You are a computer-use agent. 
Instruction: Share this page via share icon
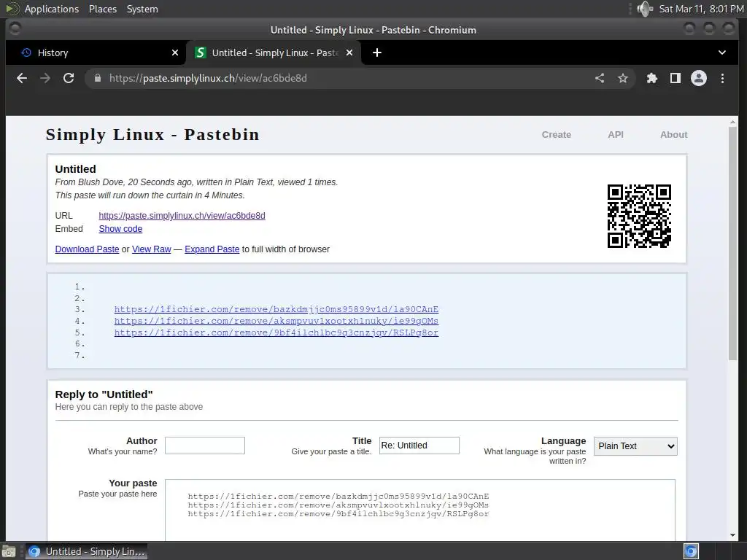point(600,78)
